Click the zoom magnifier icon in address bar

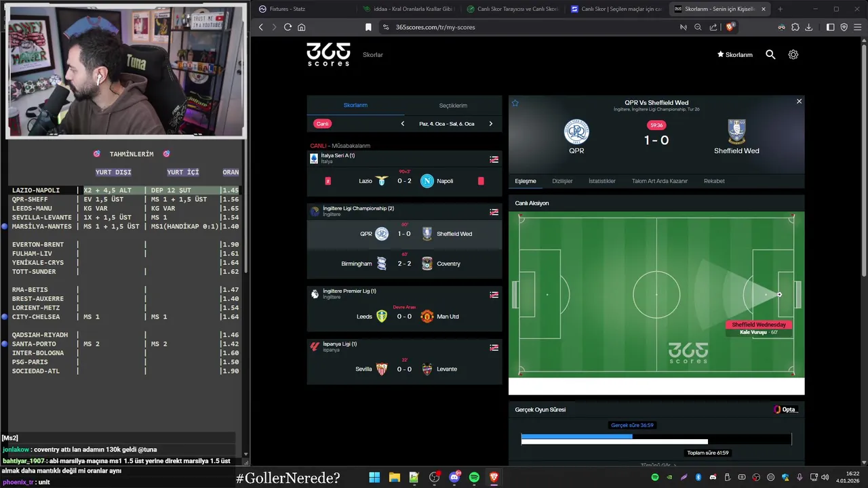coord(698,27)
